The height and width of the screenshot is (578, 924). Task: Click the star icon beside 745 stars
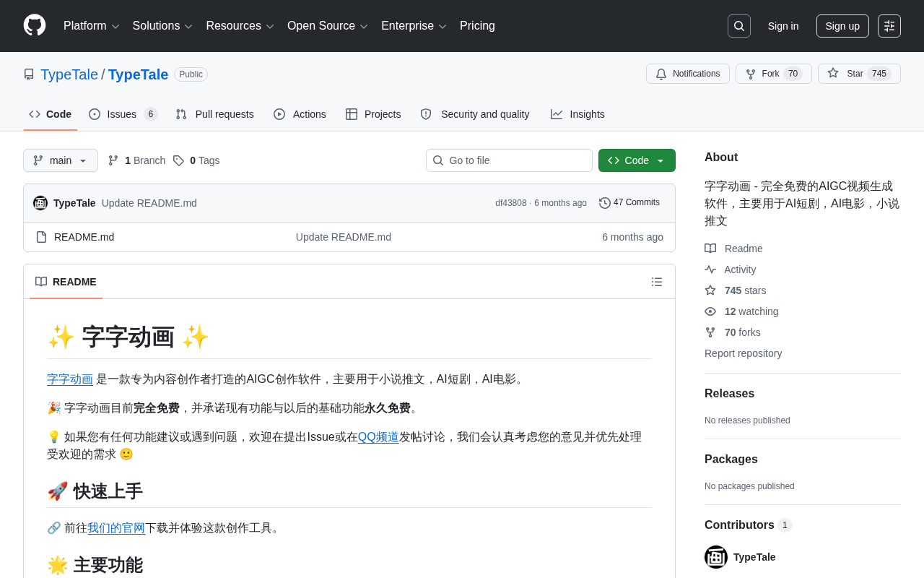(x=710, y=290)
